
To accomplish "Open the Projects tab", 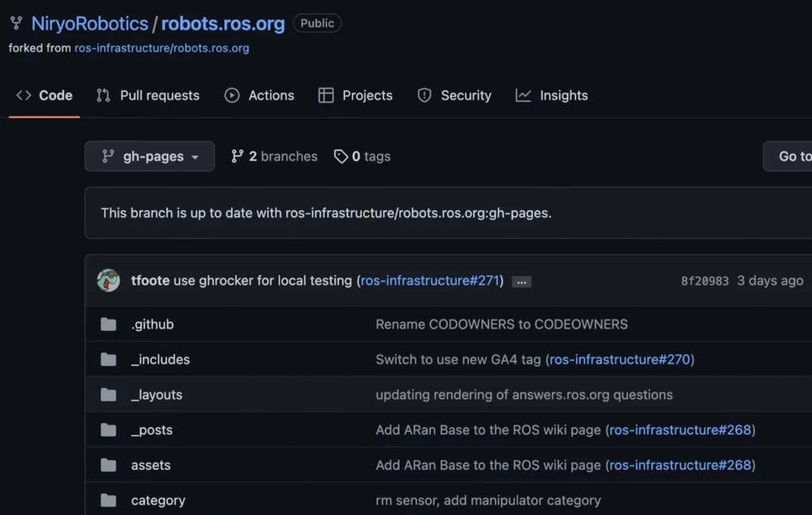I will 355,95.
